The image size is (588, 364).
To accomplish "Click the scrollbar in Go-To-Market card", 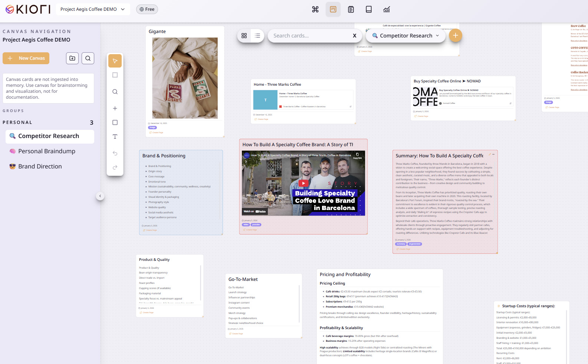I will pos(299,304).
